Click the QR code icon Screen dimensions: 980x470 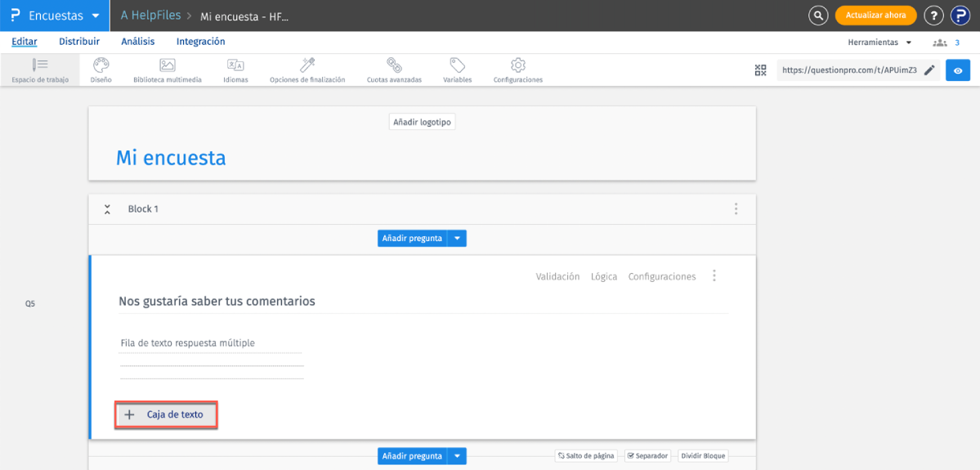tap(760, 70)
